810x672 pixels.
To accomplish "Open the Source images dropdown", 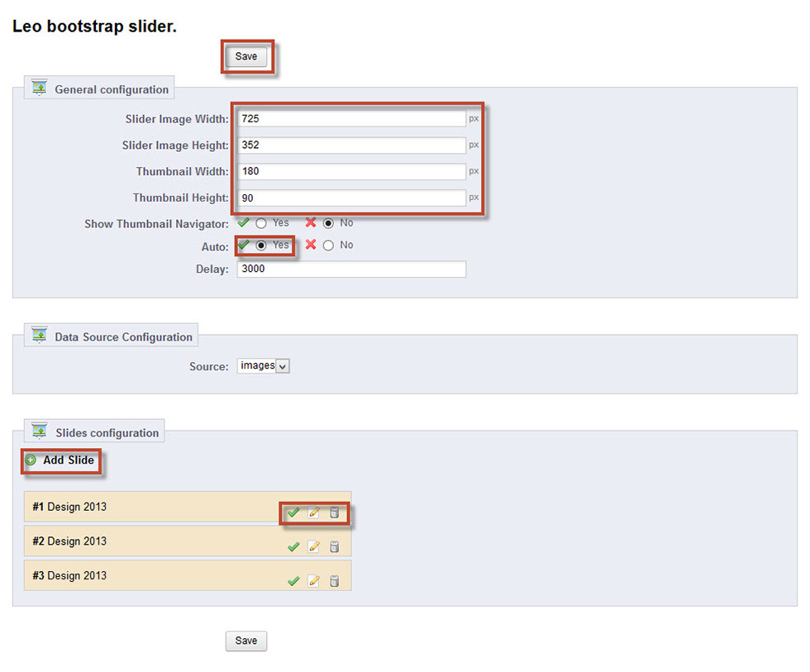I will 263,365.
